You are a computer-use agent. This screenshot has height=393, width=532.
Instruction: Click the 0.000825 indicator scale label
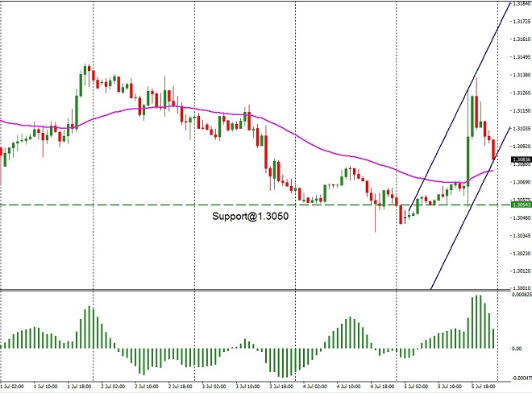tap(522, 295)
